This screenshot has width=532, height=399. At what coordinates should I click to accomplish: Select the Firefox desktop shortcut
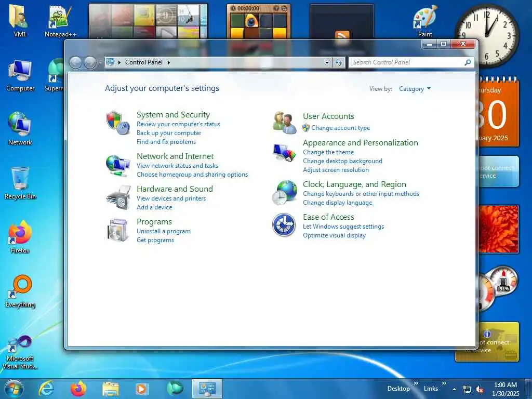pyautogui.click(x=20, y=237)
